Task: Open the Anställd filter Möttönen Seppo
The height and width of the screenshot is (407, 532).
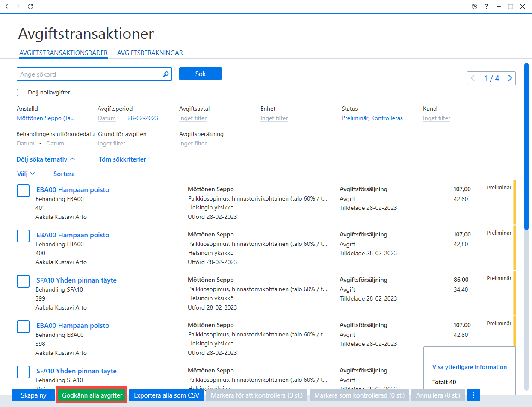Action: tap(46, 118)
